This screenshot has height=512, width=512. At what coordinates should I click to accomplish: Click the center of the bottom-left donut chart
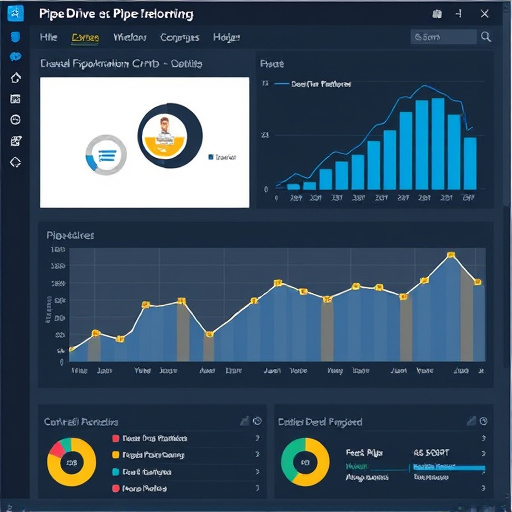pyautogui.click(x=72, y=462)
